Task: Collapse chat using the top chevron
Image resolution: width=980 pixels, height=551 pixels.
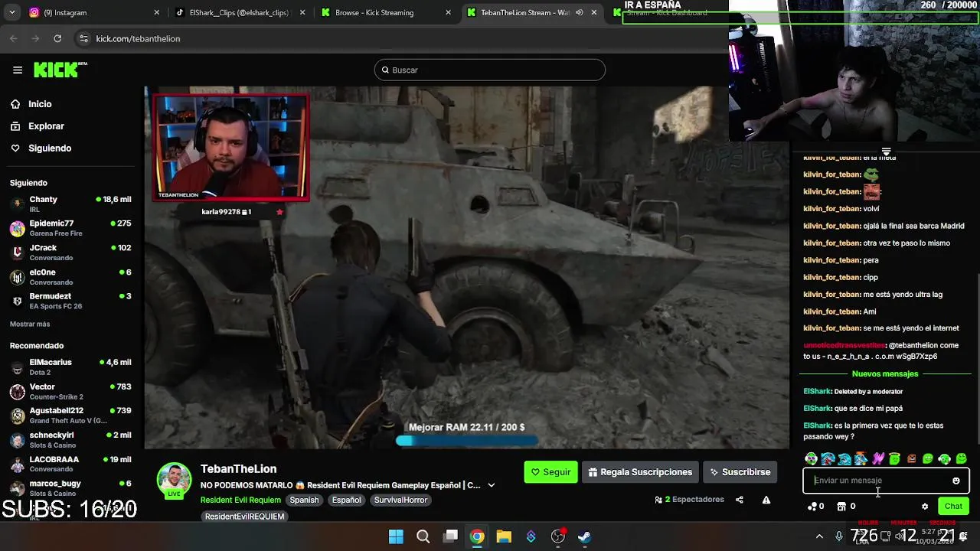Action: 886,152
